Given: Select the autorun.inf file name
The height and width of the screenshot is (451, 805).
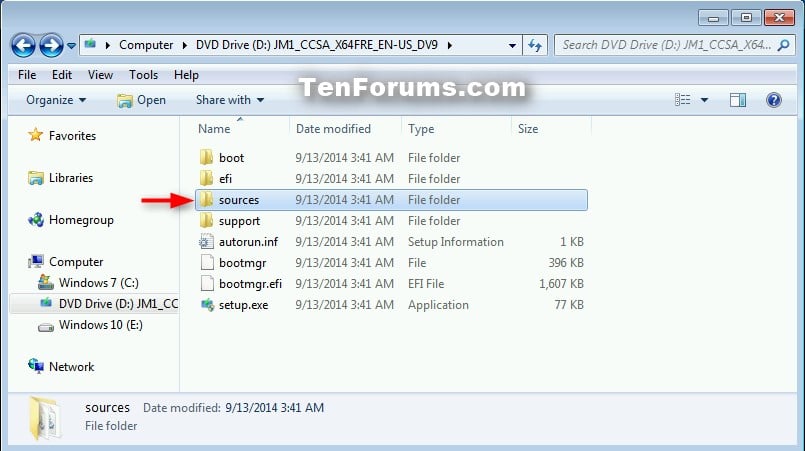Looking at the screenshot, I should [x=248, y=242].
